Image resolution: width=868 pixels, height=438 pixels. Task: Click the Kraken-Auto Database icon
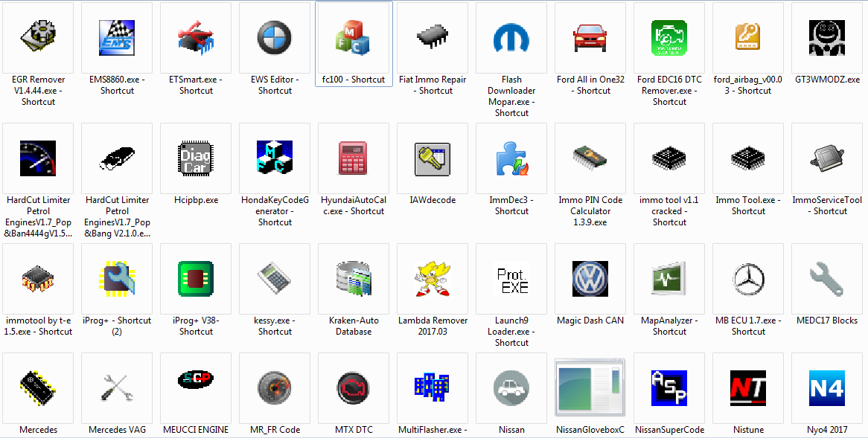tap(354, 278)
